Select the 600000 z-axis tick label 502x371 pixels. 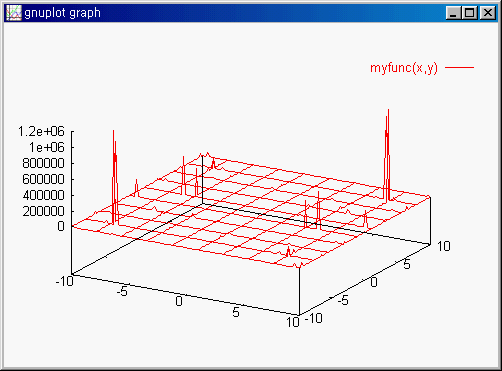[x=43, y=179]
